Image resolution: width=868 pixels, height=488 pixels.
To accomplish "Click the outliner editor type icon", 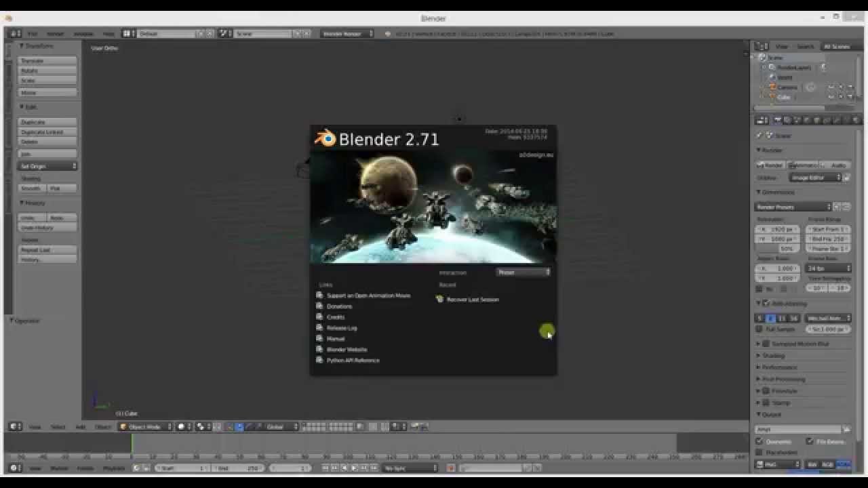I will click(761, 46).
